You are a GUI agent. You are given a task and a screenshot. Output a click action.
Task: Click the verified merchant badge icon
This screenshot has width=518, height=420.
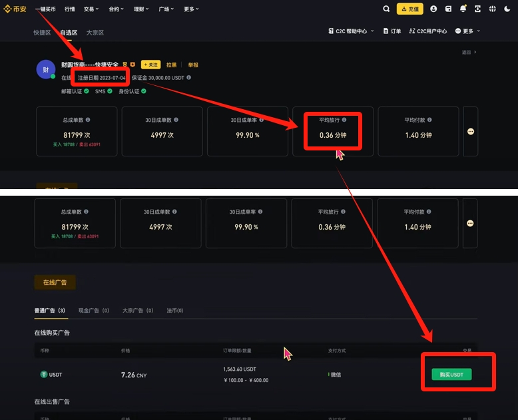point(125,65)
